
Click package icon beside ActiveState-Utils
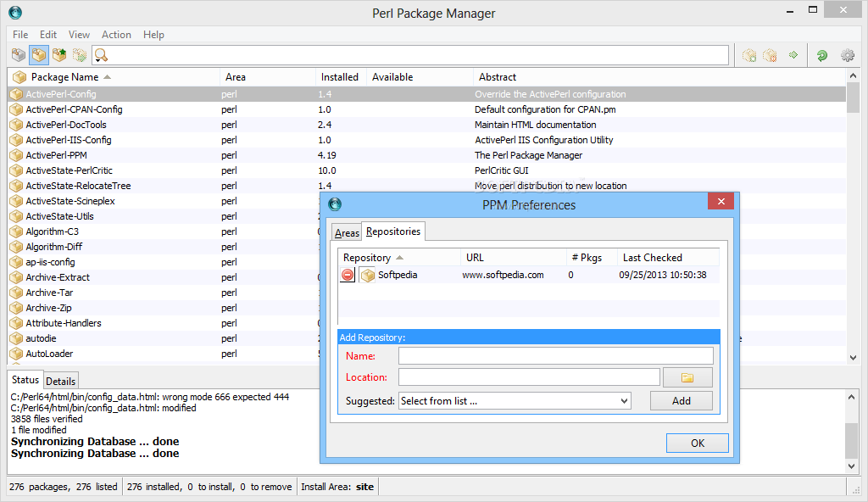point(17,216)
